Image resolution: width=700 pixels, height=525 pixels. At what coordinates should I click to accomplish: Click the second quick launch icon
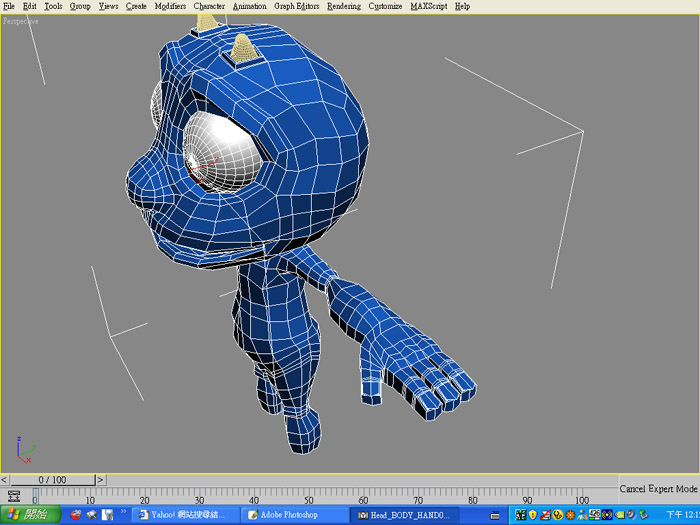tap(92, 515)
